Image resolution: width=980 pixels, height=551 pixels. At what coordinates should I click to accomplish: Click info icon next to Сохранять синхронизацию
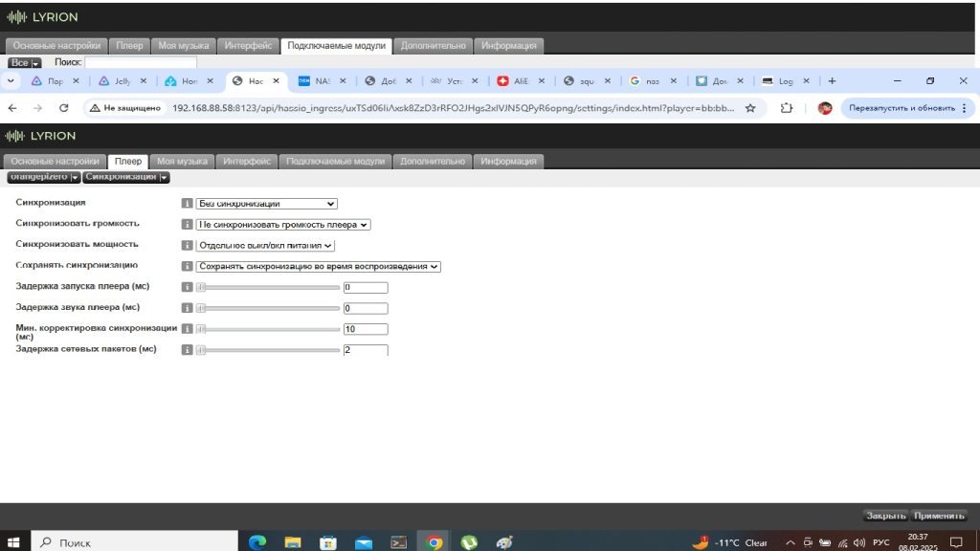click(x=188, y=267)
